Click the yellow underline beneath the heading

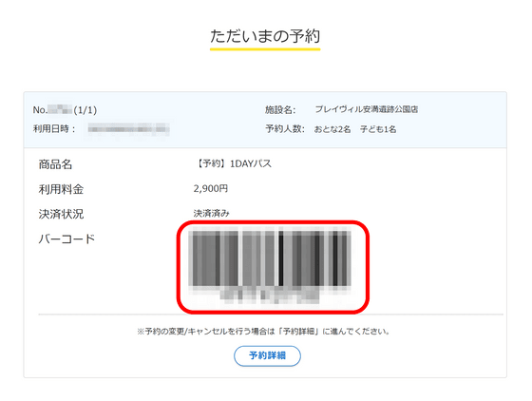point(265,49)
